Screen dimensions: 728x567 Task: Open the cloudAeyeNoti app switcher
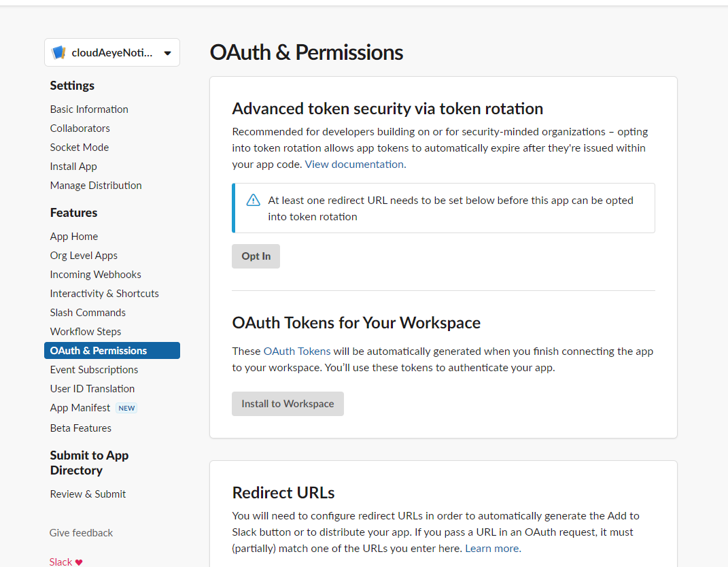click(x=112, y=52)
